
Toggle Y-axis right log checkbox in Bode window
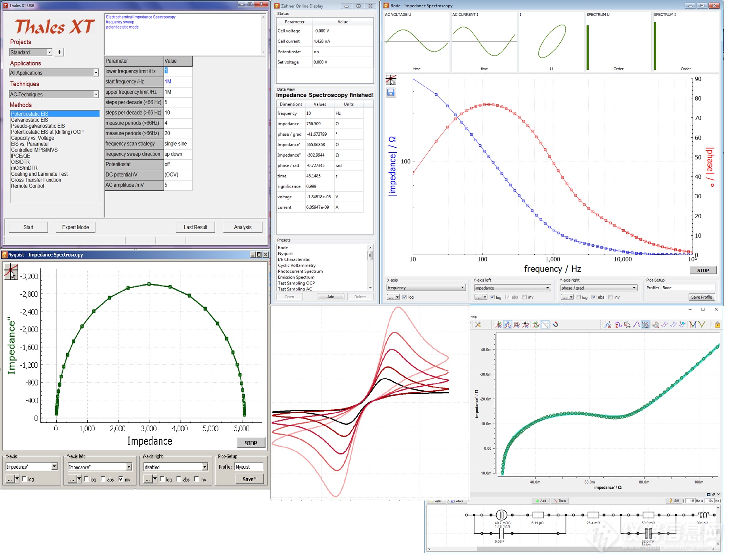tap(578, 297)
